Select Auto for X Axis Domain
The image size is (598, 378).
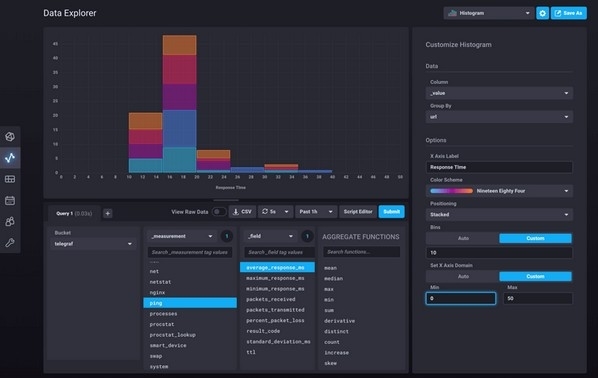[463, 277]
